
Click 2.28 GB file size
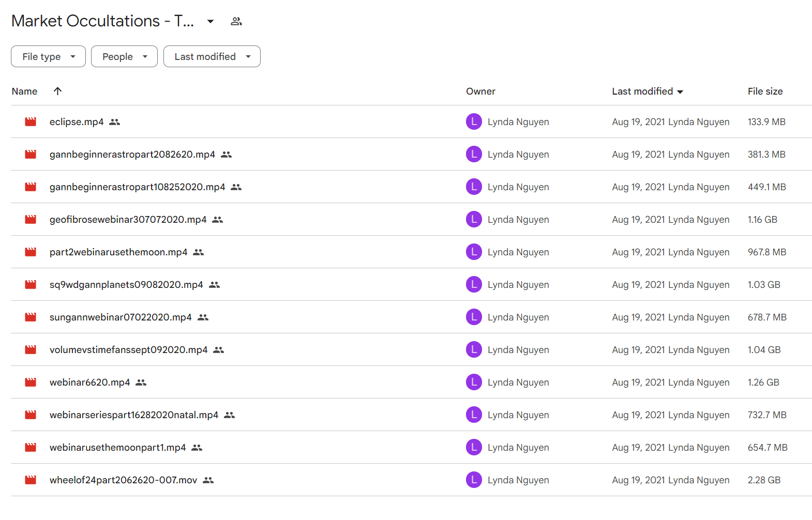764,480
